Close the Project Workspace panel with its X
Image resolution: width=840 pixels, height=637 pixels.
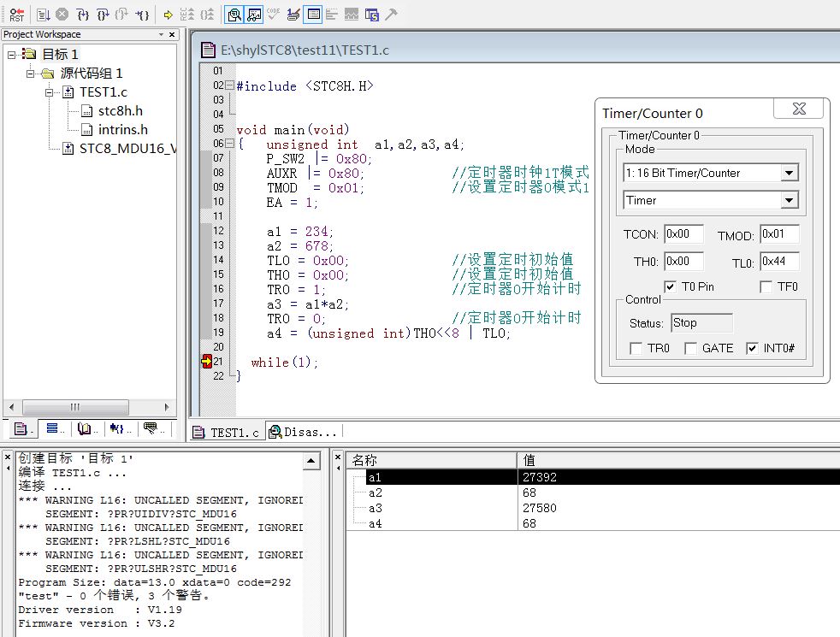[x=172, y=34]
